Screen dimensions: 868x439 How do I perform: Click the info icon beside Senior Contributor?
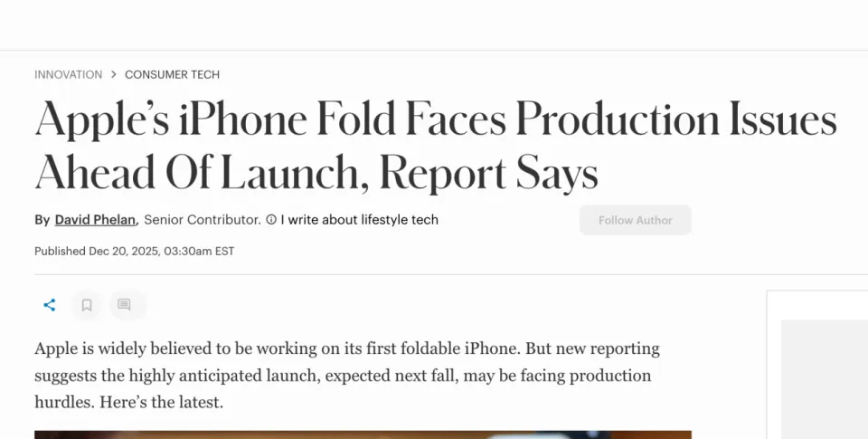pyautogui.click(x=271, y=220)
